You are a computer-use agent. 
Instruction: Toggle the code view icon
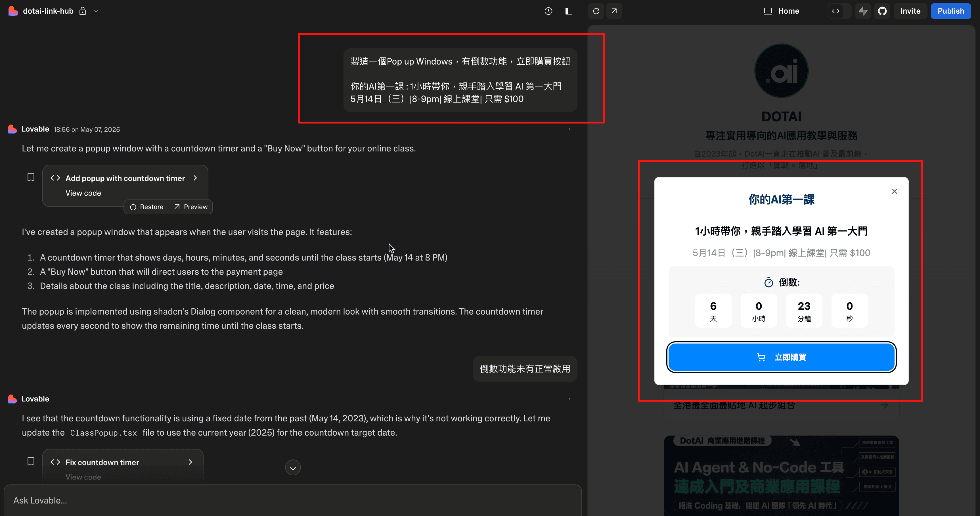click(x=836, y=11)
